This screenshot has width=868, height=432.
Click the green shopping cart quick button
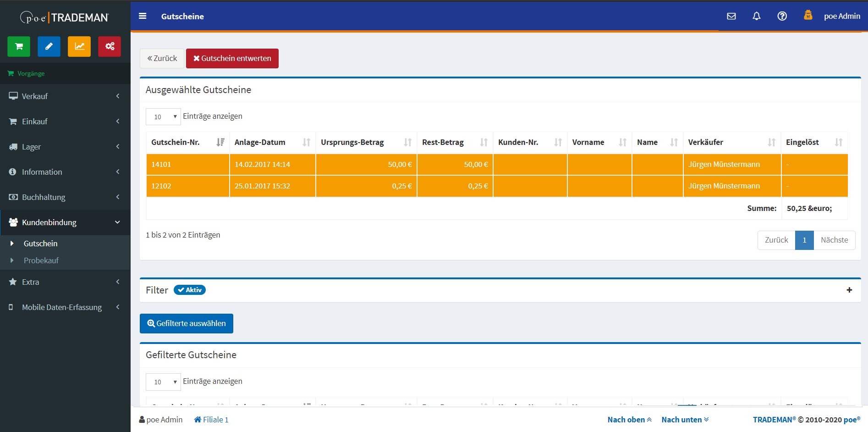tap(19, 46)
